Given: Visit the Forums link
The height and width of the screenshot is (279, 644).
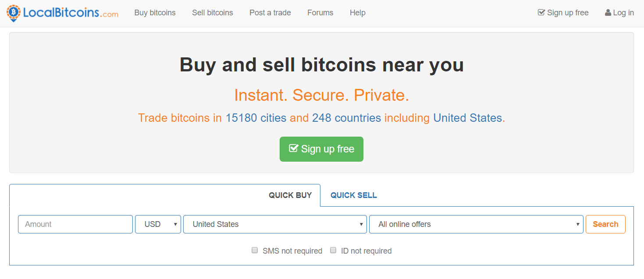Looking at the screenshot, I should tap(320, 13).
